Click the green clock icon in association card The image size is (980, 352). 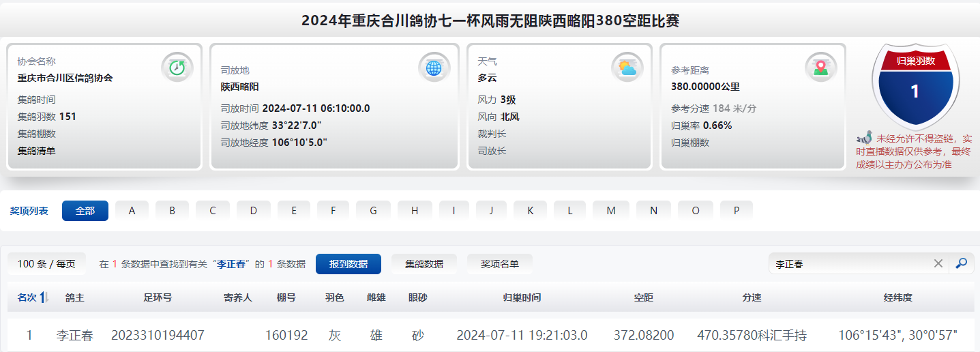click(177, 68)
